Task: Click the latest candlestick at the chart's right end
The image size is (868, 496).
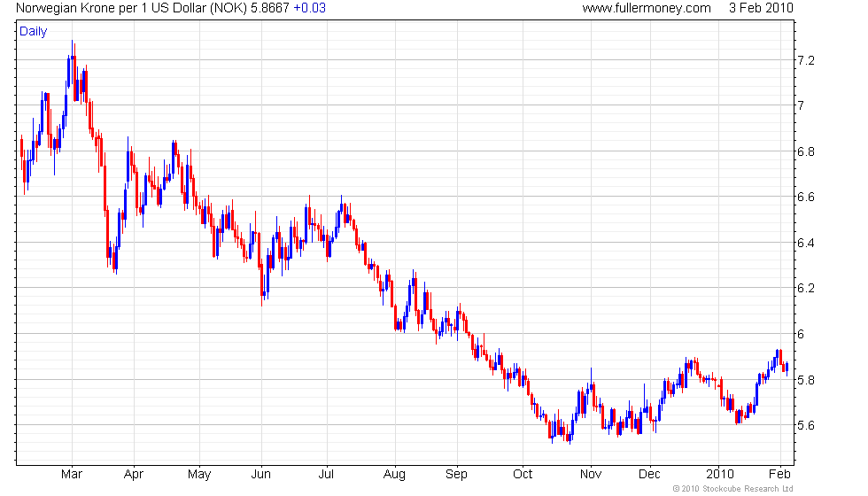Action: (787, 368)
